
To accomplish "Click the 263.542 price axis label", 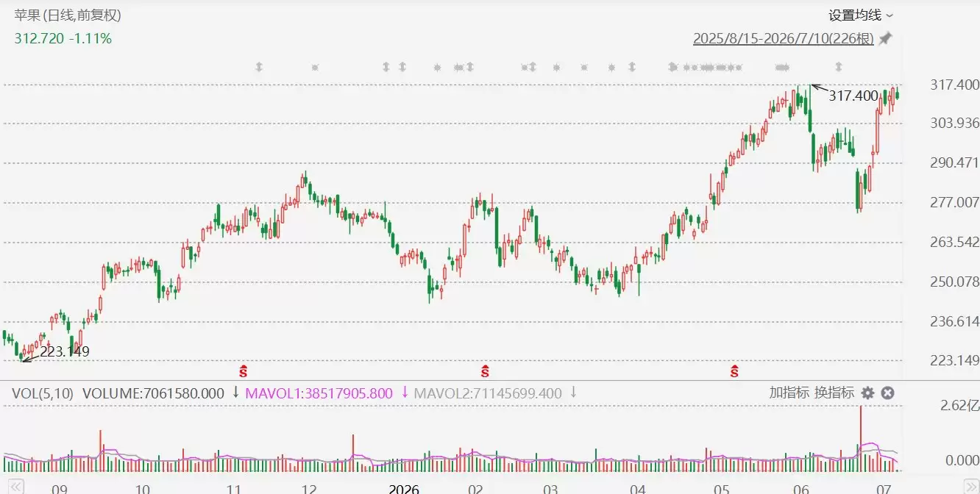I will click(954, 242).
